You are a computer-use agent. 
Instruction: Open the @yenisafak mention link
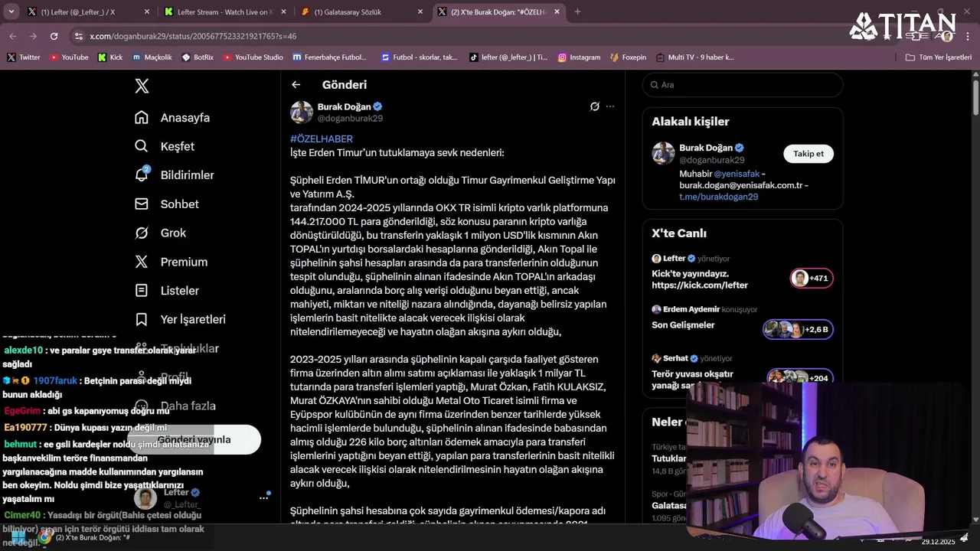[x=737, y=174]
